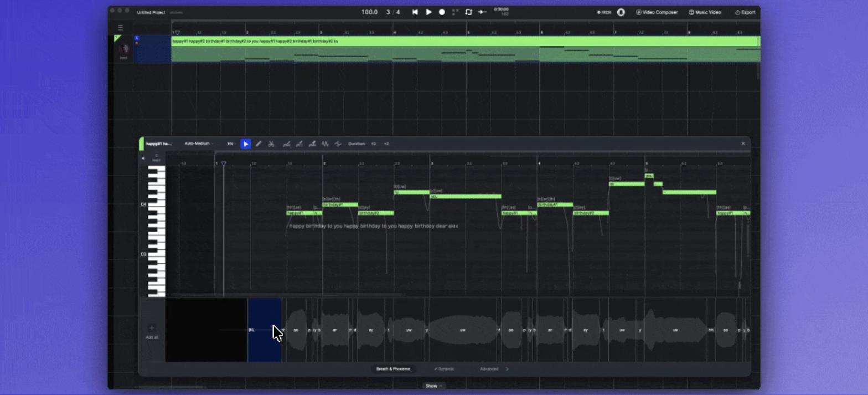Image resolution: width=868 pixels, height=395 pixels.
Task: Click the Show dropdown at the bottom
Action: click(433, 386)
